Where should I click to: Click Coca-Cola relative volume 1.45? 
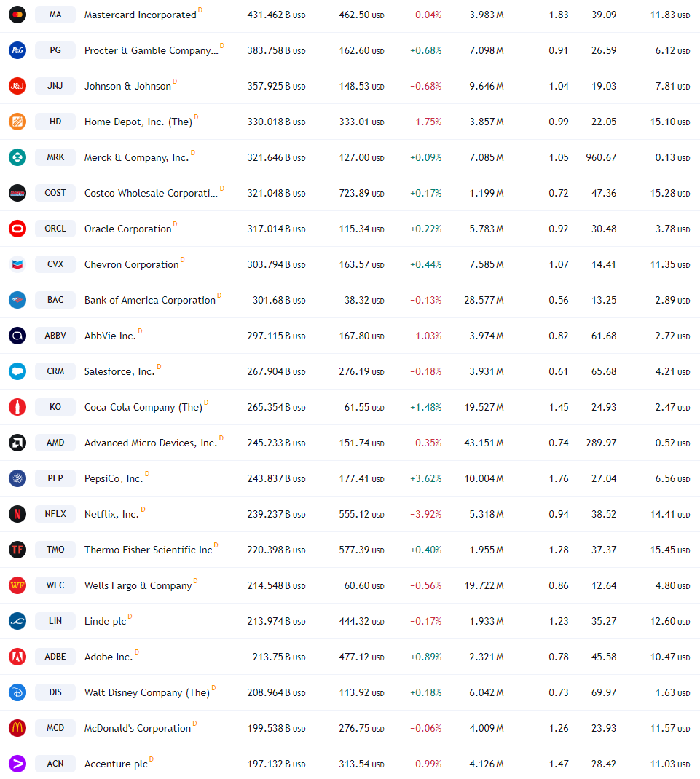tap(558, 407)
